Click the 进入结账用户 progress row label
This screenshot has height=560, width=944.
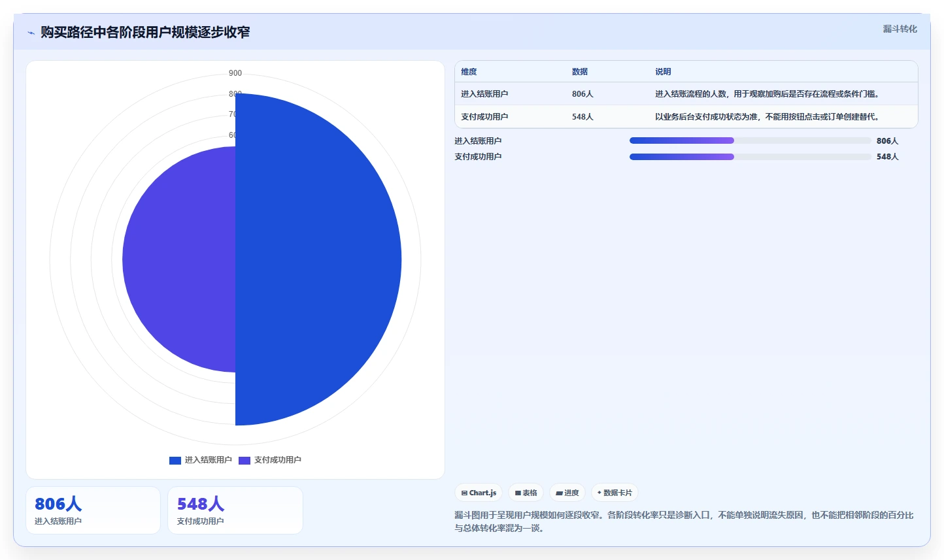tap(478, 140)
